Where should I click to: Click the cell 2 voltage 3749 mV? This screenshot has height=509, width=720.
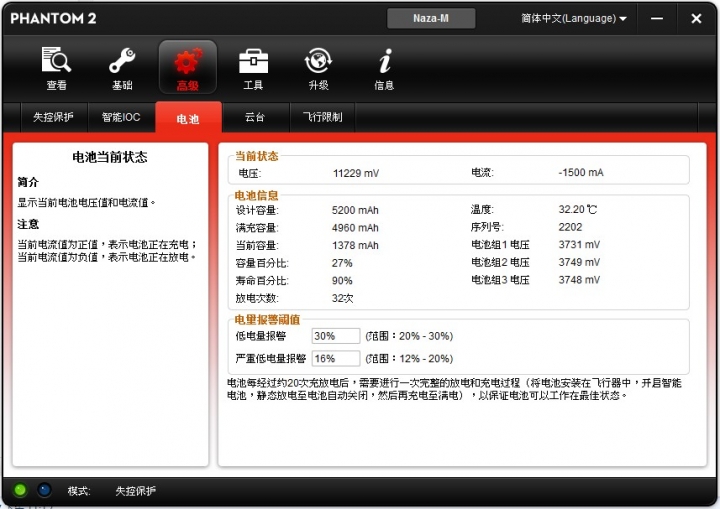(x=579, y=262)
